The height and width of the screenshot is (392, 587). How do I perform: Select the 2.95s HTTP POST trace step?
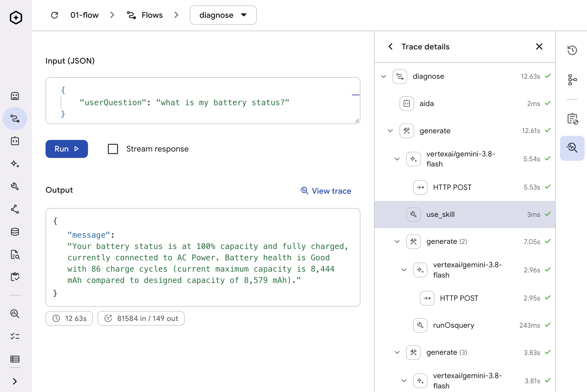(x=465, y=298)
